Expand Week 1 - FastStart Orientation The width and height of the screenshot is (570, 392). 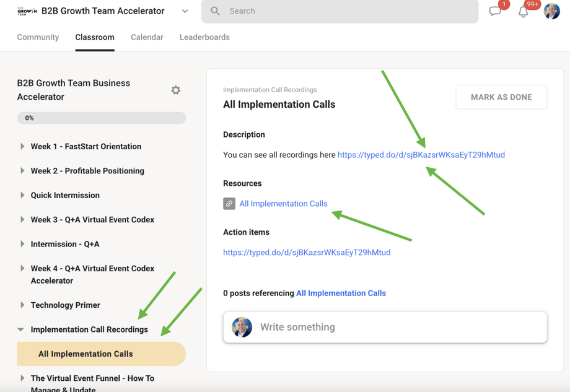(x=22, y=147)
